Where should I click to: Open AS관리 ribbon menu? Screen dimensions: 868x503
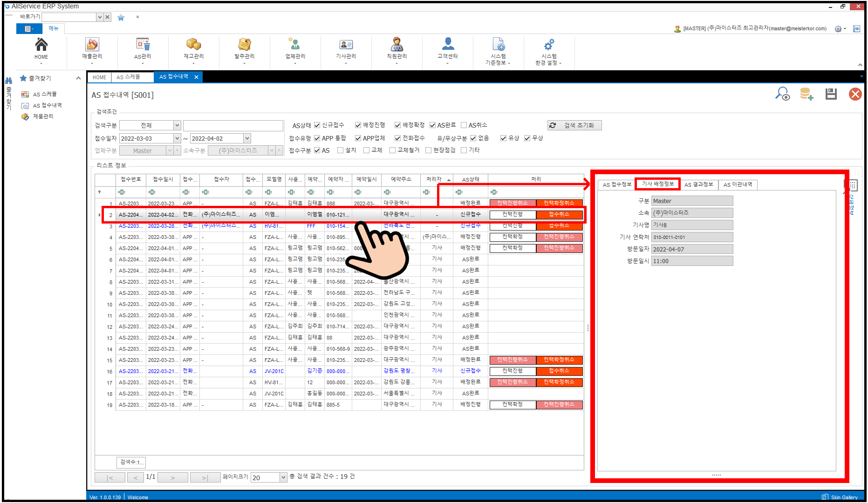pyautogui.click(x=143, y=50)
